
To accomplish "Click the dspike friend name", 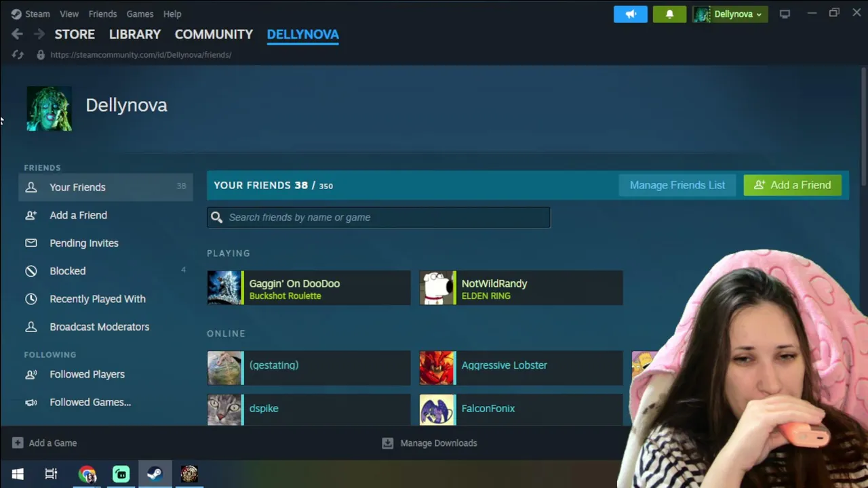I will 264,409.
